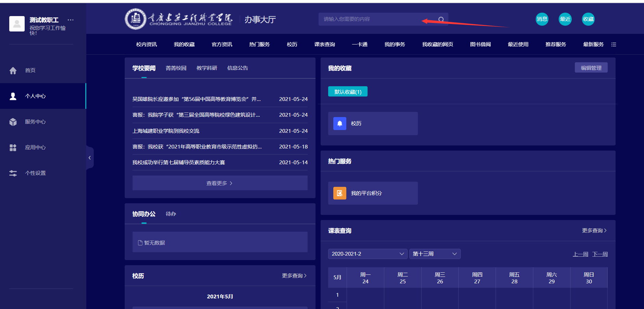The height and width of the screenshot is (309, 644).
Task: Select the 默认收藏(1) favorites tag
Action: (x=348, y=92)
